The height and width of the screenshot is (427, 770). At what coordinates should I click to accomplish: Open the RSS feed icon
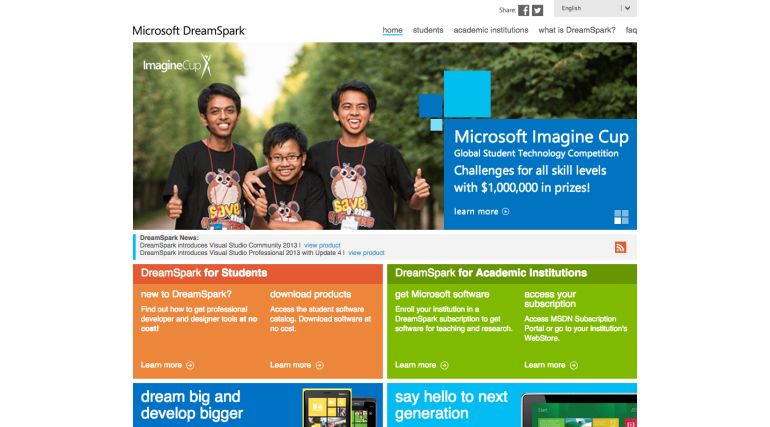(620, 247)
